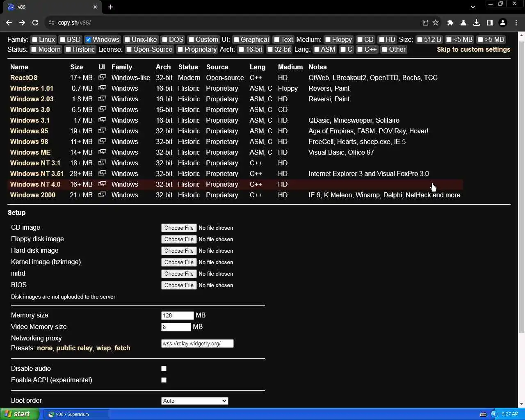Image resolution: width=525 pixels, height=420 pixels.
Task: Click the UI icon in Windows 98 row
Action: point(102,141)
